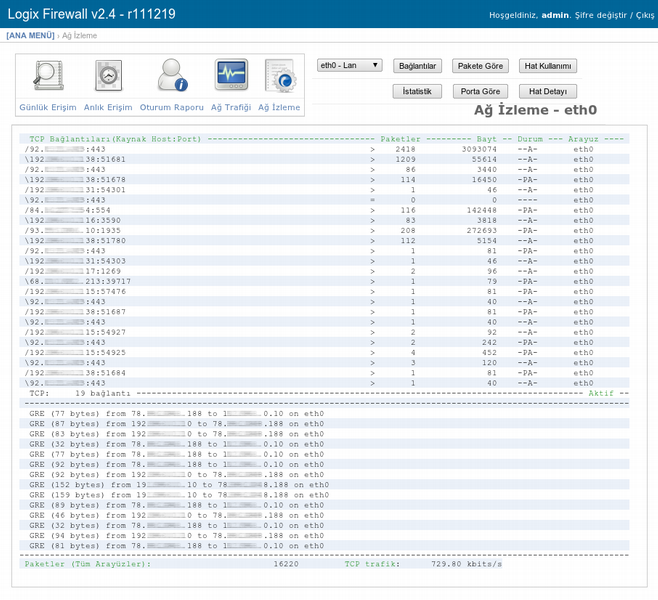Select the Ağ İzleme breadcrumb text
658x600 pixels.
click(79, 36)
